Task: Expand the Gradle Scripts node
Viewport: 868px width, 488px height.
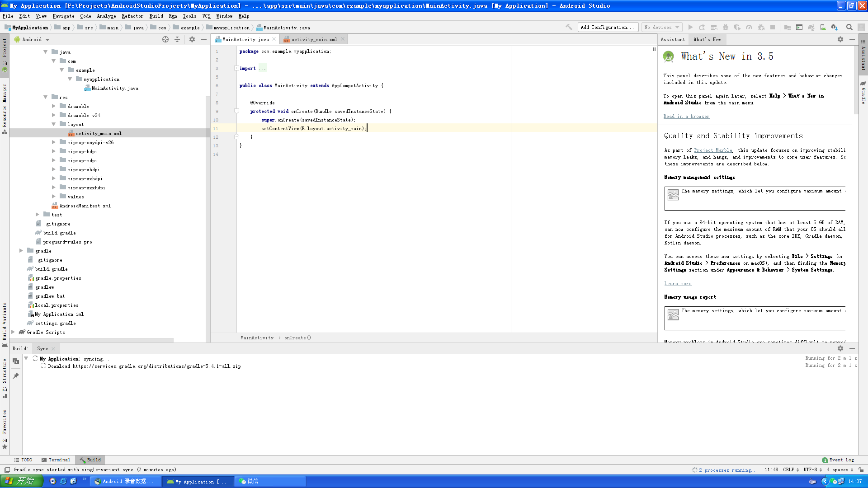Action: coord(13,332)
